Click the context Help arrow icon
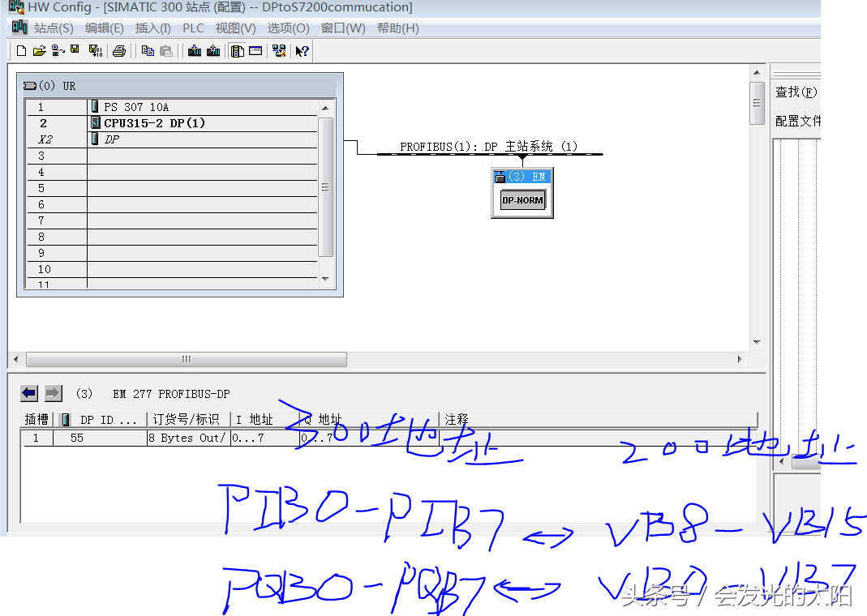This screenshot has width=867, height=616. [x=302, y=51]
